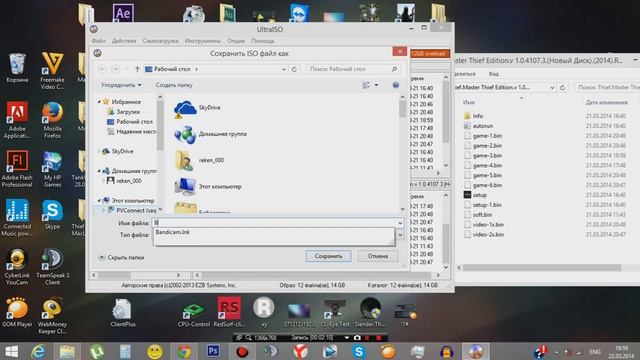
Task: Collapse Домашняя группа tree node
Action: [99, 171]
